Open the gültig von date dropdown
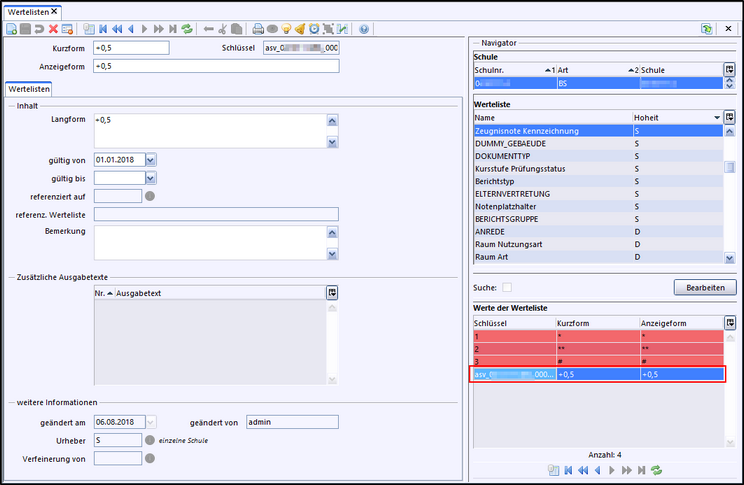Image resolution: width=744 pixels, height=485 pixels. click(151, 158)
